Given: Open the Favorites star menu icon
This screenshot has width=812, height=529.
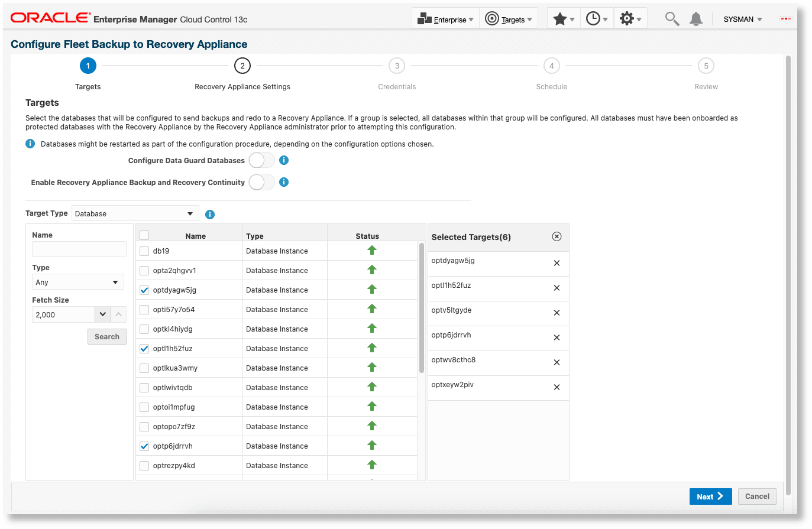Looking at the screenshot, I should point(560,18).
